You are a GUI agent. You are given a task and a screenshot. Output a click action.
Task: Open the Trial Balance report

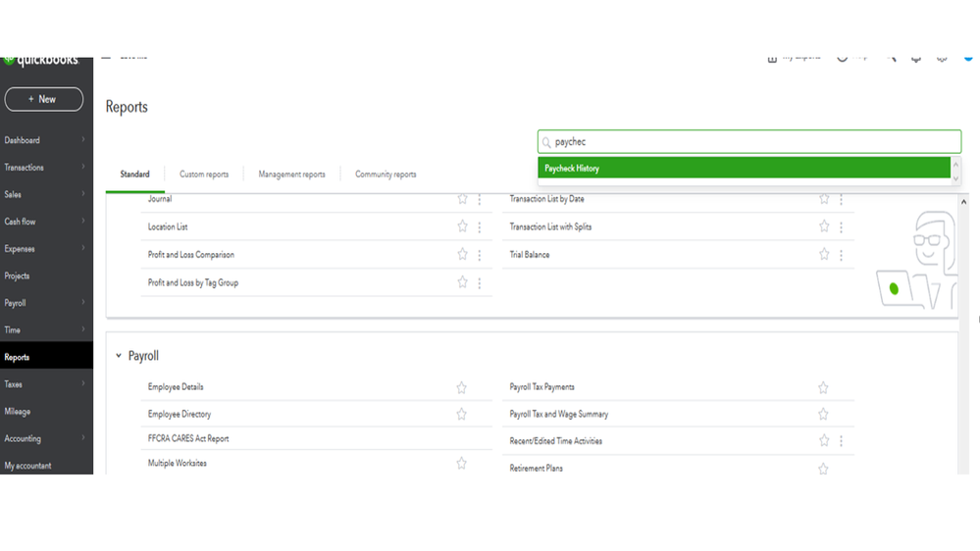click(x=530, y=255)
